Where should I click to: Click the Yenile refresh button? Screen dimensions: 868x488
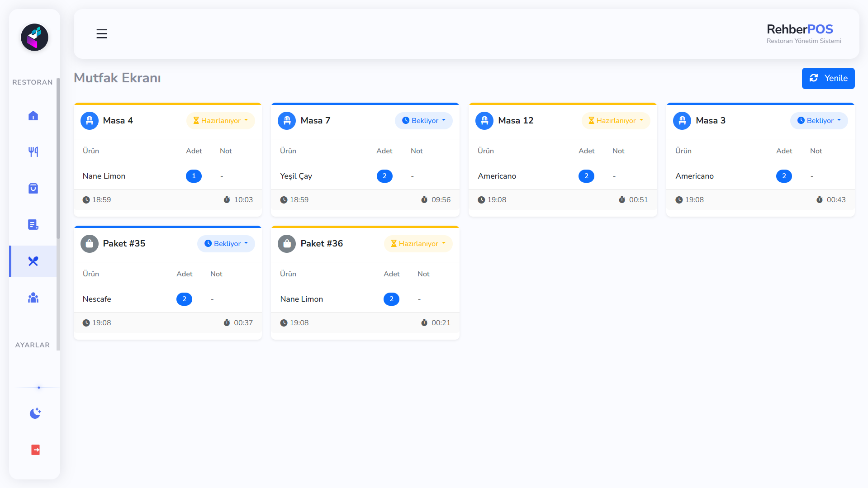[828, 78]
